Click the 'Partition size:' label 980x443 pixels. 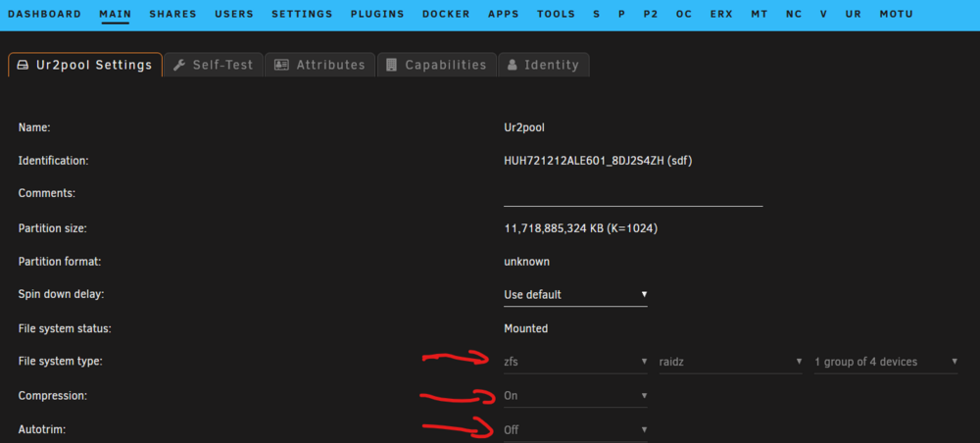(x=53, y=228)
